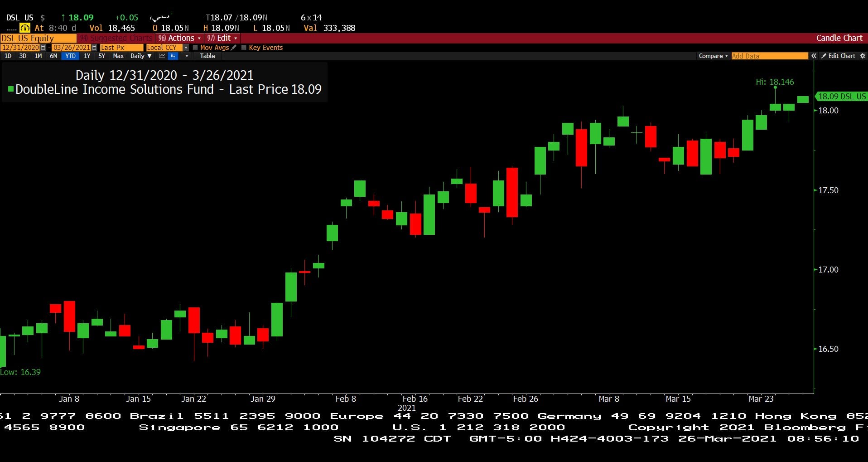868x462 pixels.
Task: Click the 17.00 price axis label
Action: point(828,270)
